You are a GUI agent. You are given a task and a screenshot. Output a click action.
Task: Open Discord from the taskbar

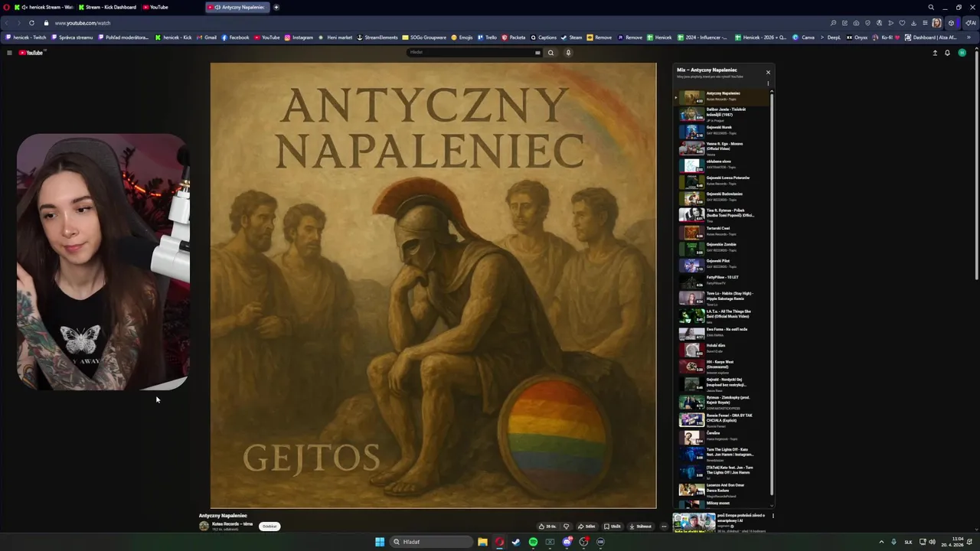click(567, 542)
